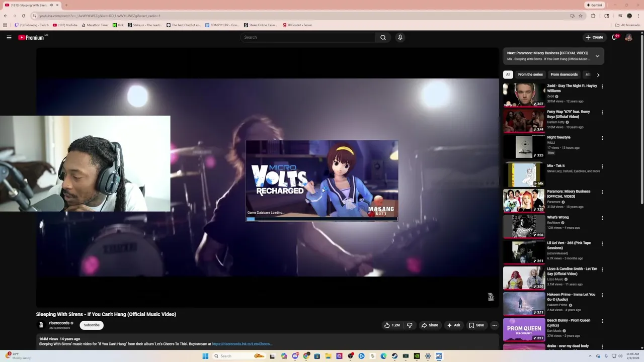Open riserecords channel name link
This screenshot has width=644, height=362.
pos(59,323)
